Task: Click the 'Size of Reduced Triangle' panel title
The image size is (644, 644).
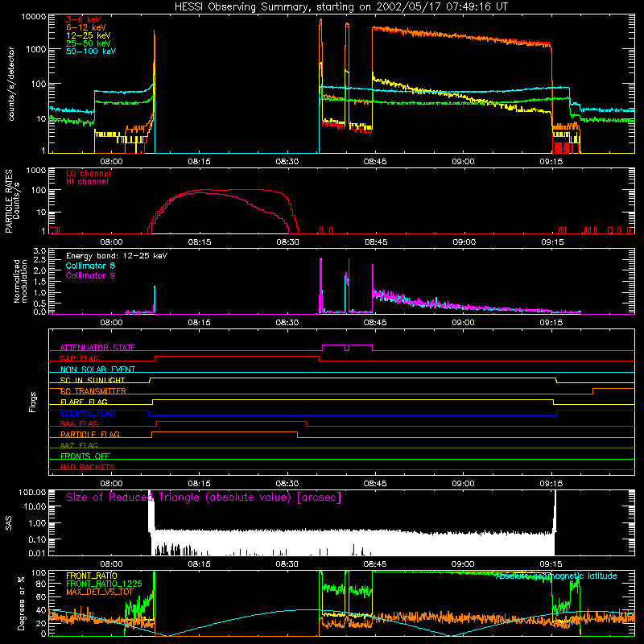Action: [204, 497]
